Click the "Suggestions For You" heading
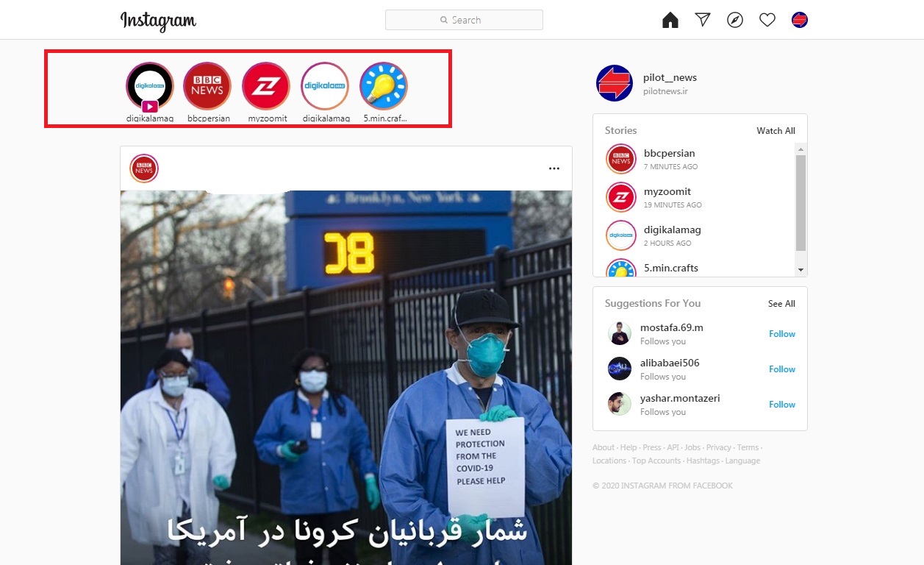This screenshot has height=565, width=924. [653, 303]
